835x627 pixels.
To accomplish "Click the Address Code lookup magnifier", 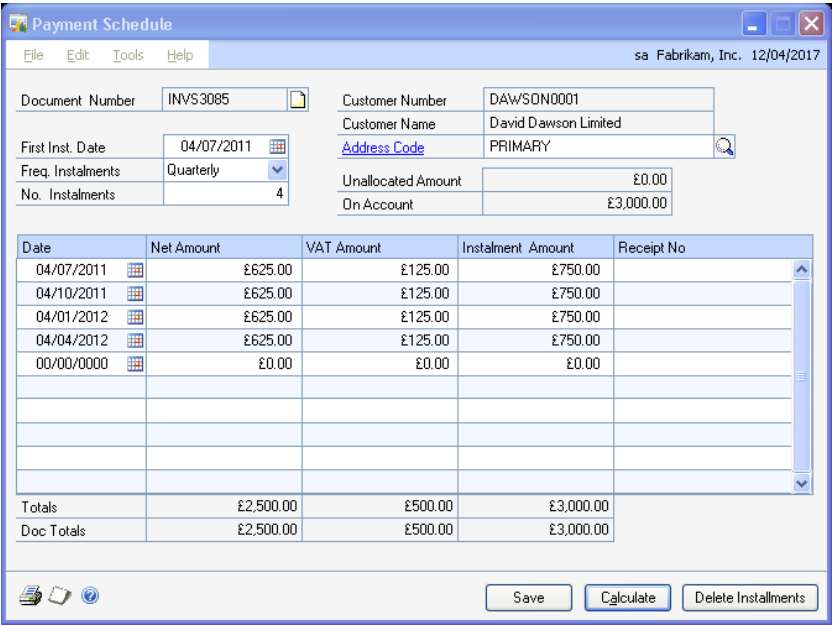I will pos(725,147).
